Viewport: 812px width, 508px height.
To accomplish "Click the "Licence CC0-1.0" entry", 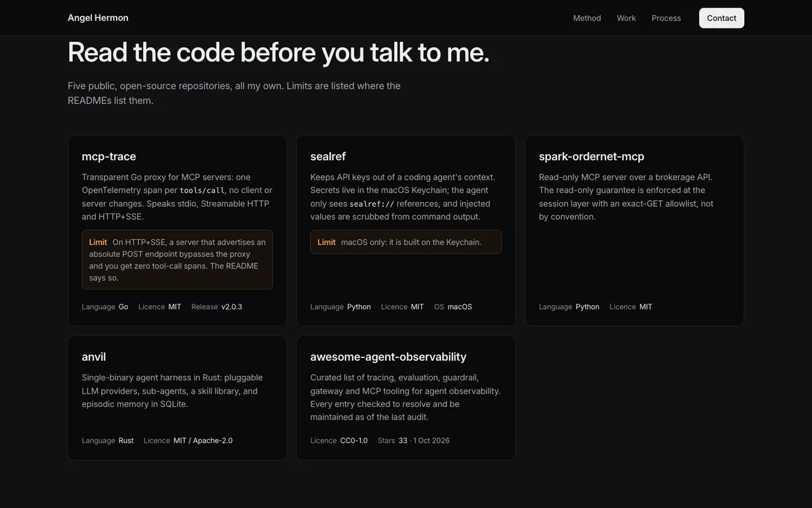I will click(339, 441).
